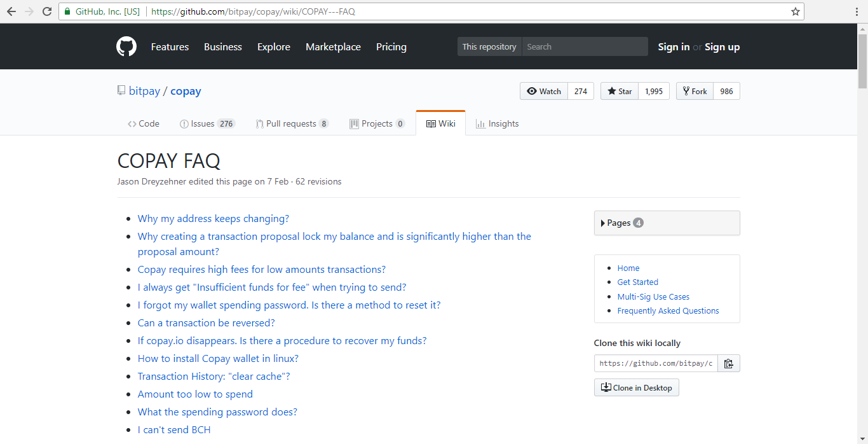Click the repository book icon beside bitpay
The image size is (868, 444).
point(121,91)
